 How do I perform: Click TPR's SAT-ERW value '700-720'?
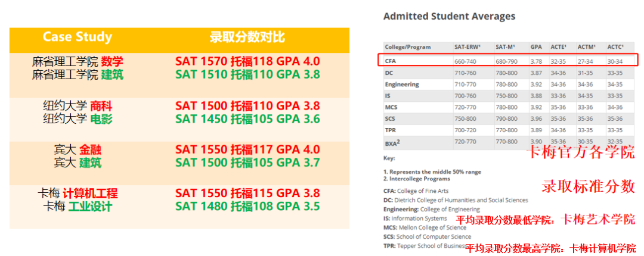(x=466, y=130)
